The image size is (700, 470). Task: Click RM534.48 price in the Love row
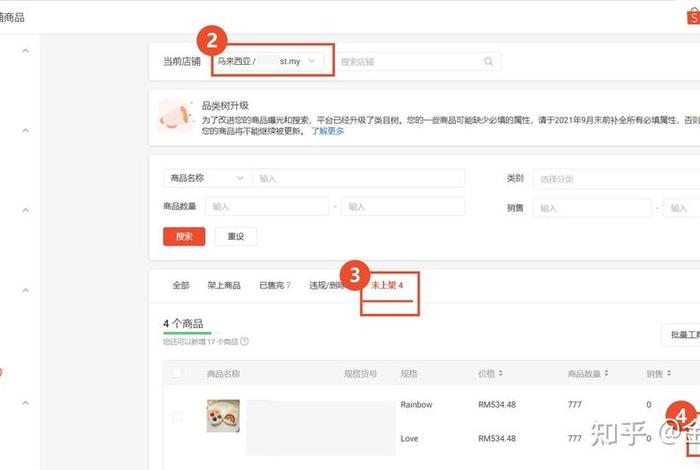(497, 439)
